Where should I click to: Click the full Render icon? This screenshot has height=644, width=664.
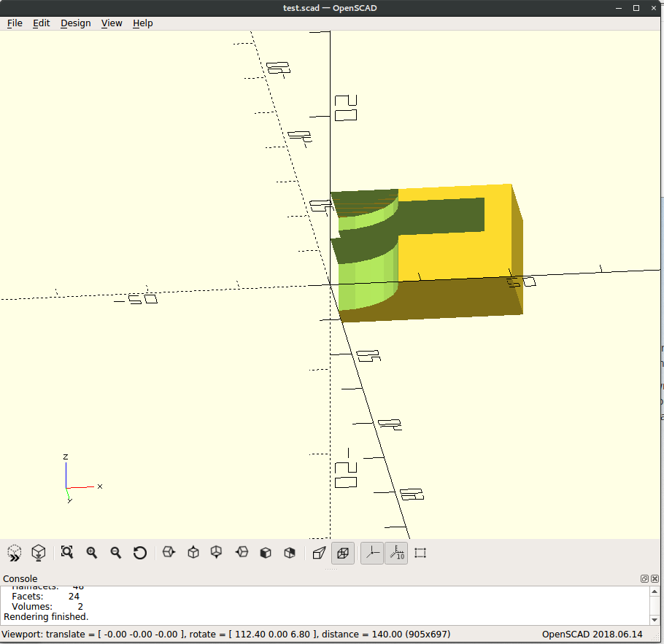[39, 553]
